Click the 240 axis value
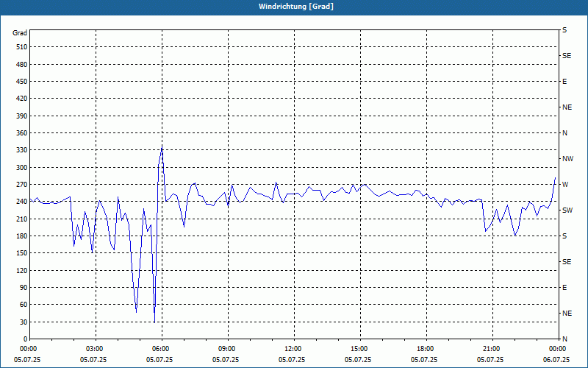 coord(22,202)
